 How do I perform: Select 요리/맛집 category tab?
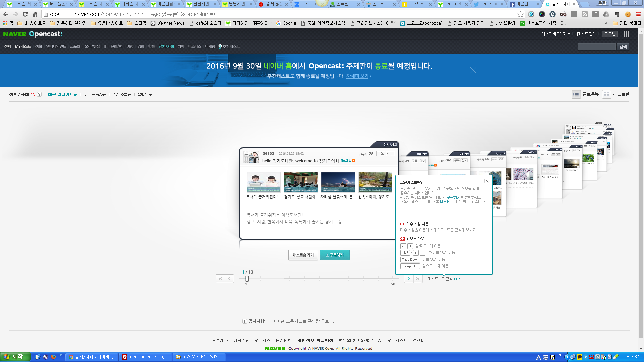pos(92,46)
